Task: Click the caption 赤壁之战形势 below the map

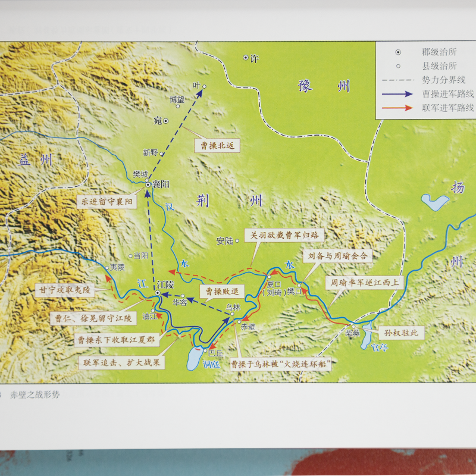Action: point(35,394)
